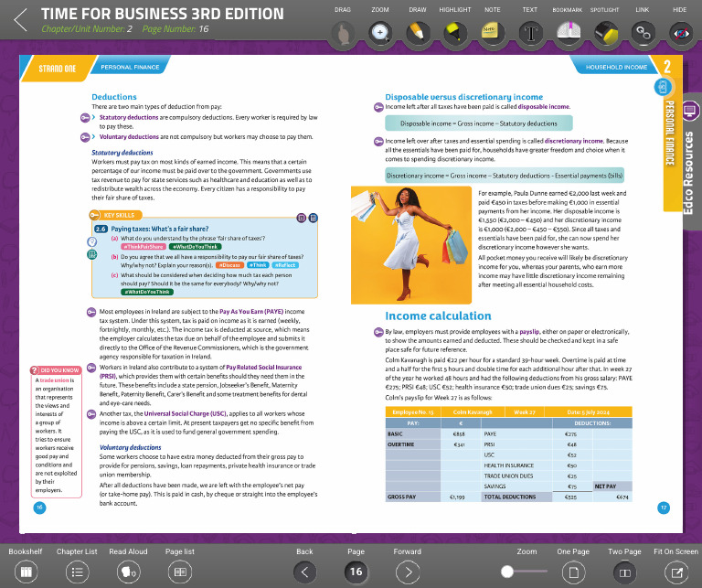
Task: Bookmark this page
Action: click(x=568, y=34)
